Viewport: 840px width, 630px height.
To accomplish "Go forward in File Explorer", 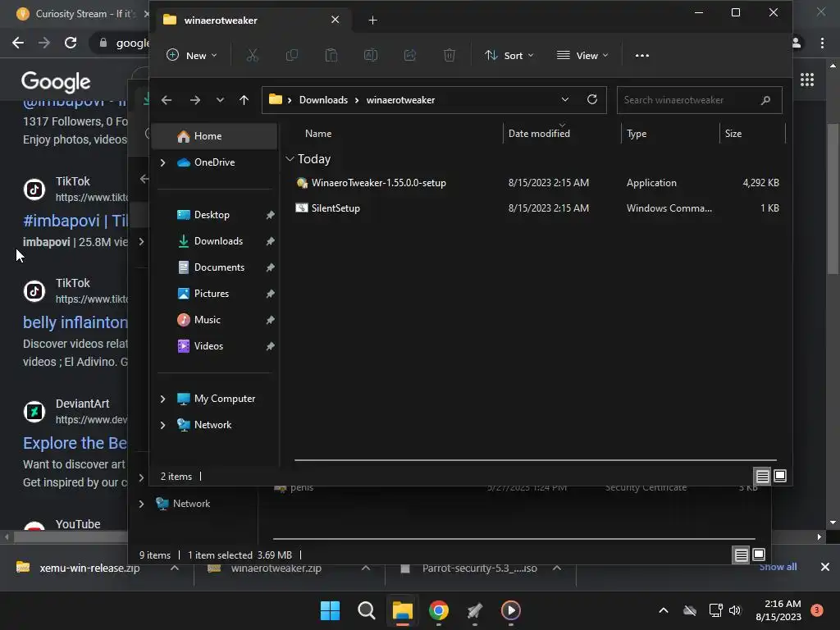I will (195, 99).
